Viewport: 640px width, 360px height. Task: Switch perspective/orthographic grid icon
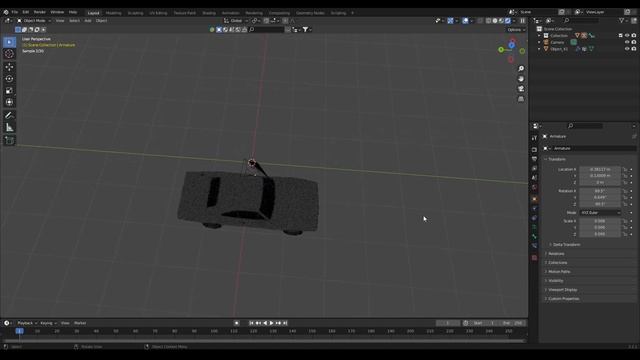click(521, 99)
